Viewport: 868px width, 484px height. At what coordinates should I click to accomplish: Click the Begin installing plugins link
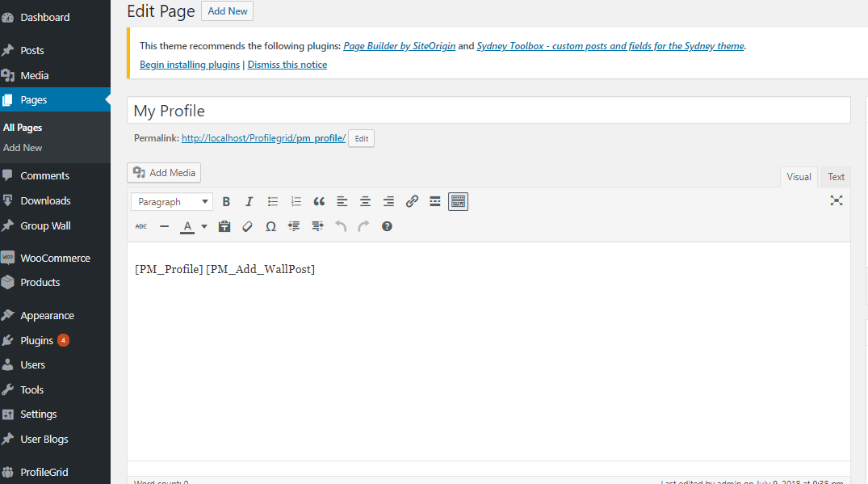[189, 64]
